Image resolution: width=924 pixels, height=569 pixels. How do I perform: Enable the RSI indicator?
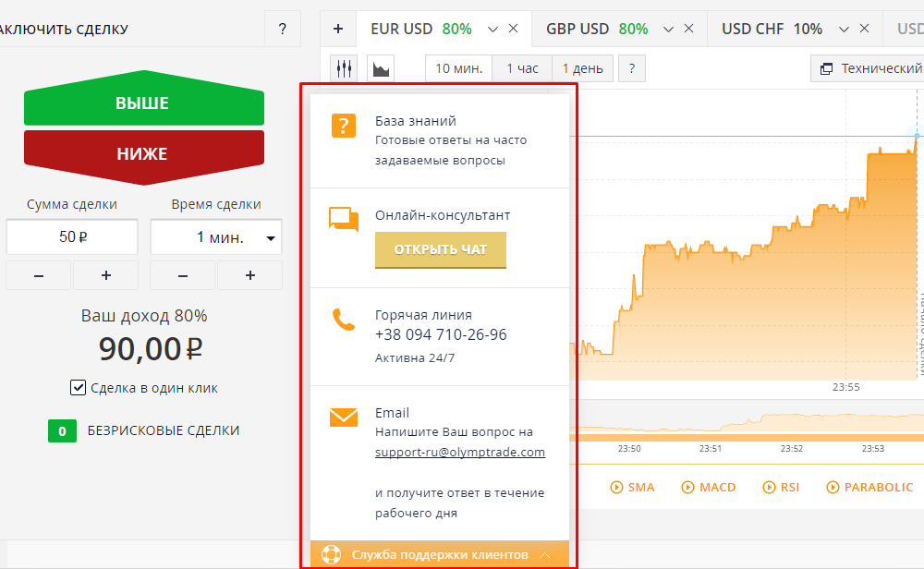tap(782, 487)
